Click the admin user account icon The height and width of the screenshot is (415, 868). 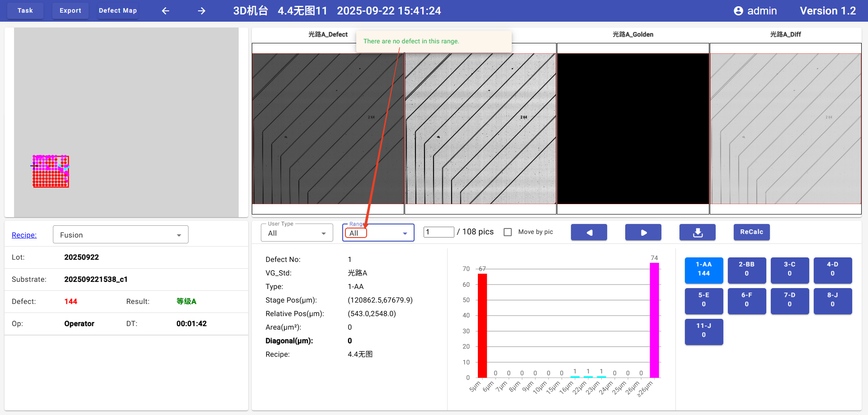coord(738,11)
